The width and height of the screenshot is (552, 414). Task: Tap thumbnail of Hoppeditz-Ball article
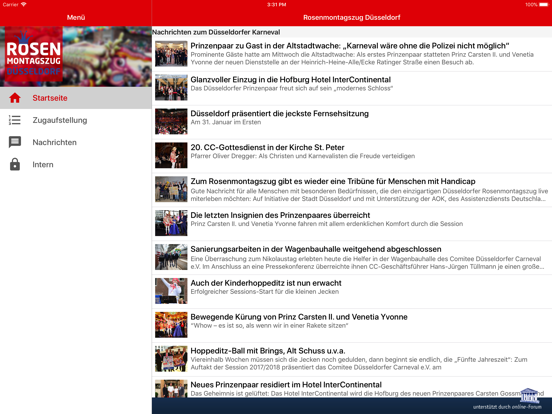click(171, 359)
